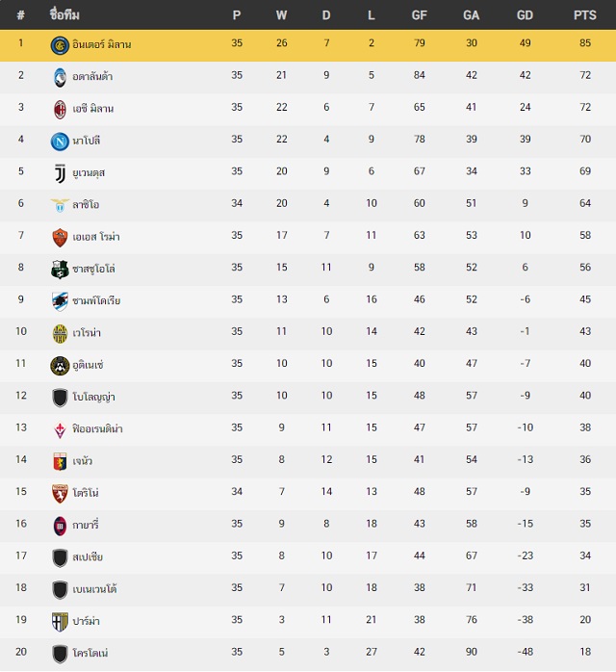
Task: Click the Lazio eagle crest
Action: [x=60, y=205]
